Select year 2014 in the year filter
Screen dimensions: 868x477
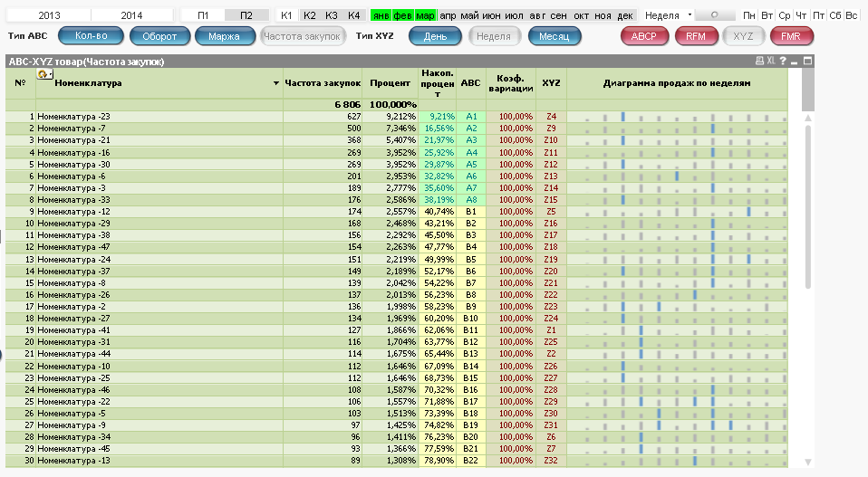[x=131, y=15]
